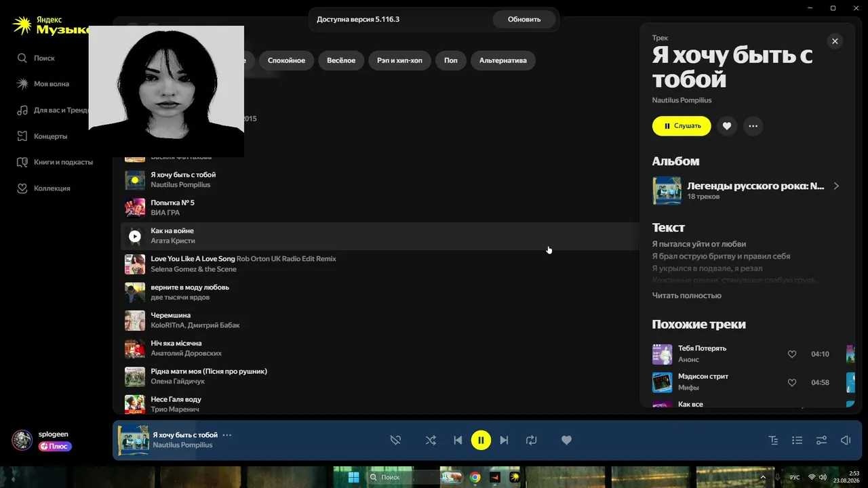Open playback settings sliders icon
This screenshot has height=488, width=868.
click(x=821, y=440)
